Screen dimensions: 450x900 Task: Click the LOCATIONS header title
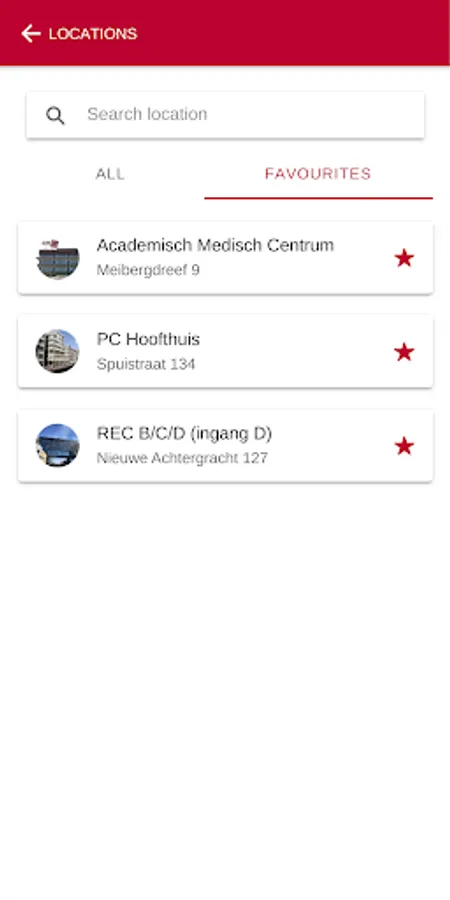tap(93, 34)
